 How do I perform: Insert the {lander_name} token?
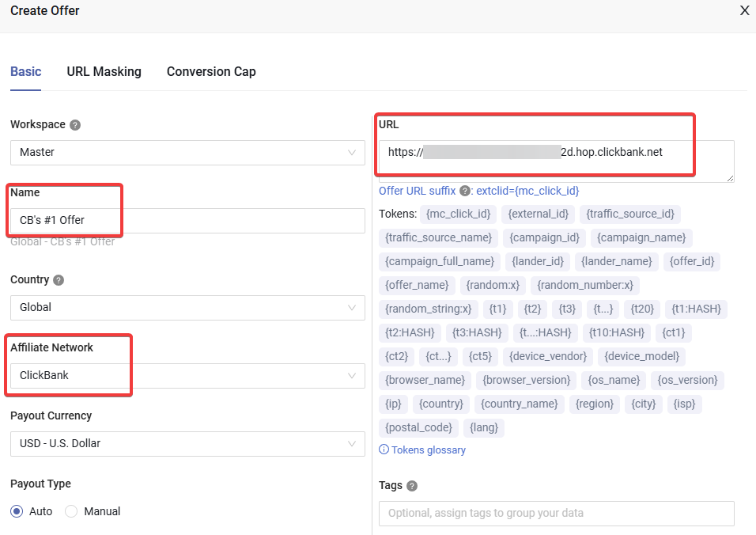pyautogui.click(x=617, y=261)
